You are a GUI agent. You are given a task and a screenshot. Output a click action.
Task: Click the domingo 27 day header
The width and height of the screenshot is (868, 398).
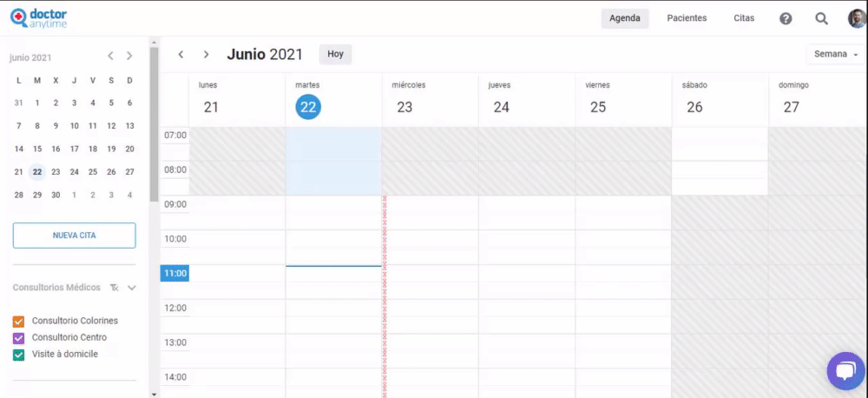click(817, 100)
